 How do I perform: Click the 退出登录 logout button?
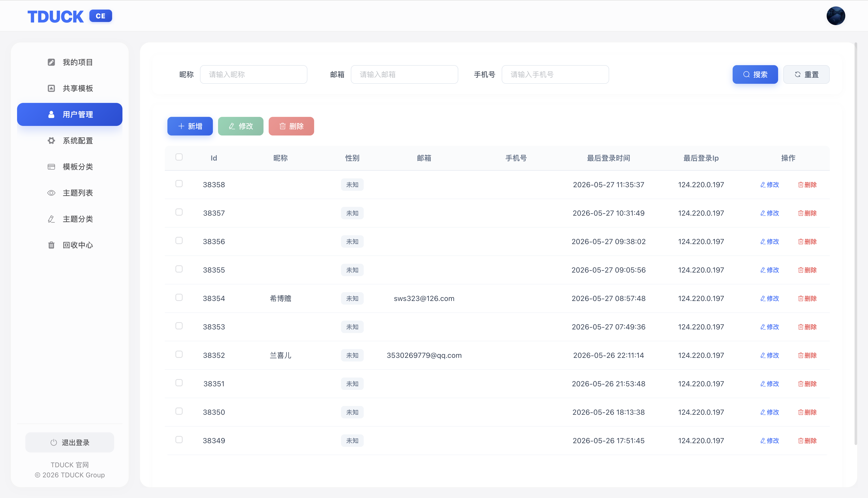70,442
